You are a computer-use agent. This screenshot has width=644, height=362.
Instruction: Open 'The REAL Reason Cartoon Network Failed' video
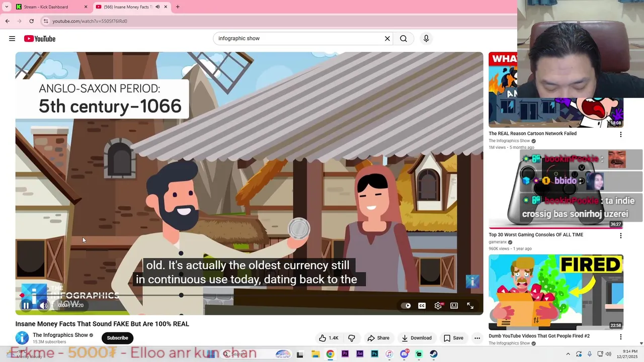click(x=533, y=134)
